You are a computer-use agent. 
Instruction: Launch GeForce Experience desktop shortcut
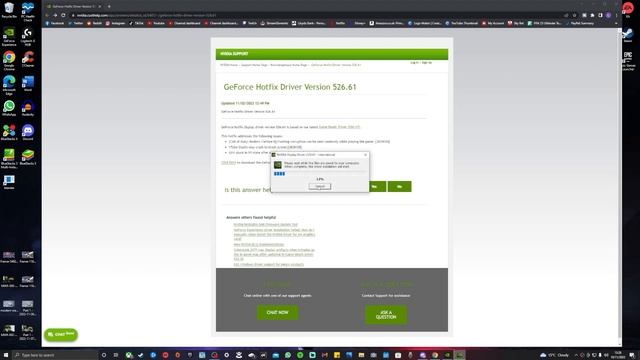pyautogui.click(x=9, y=36)
